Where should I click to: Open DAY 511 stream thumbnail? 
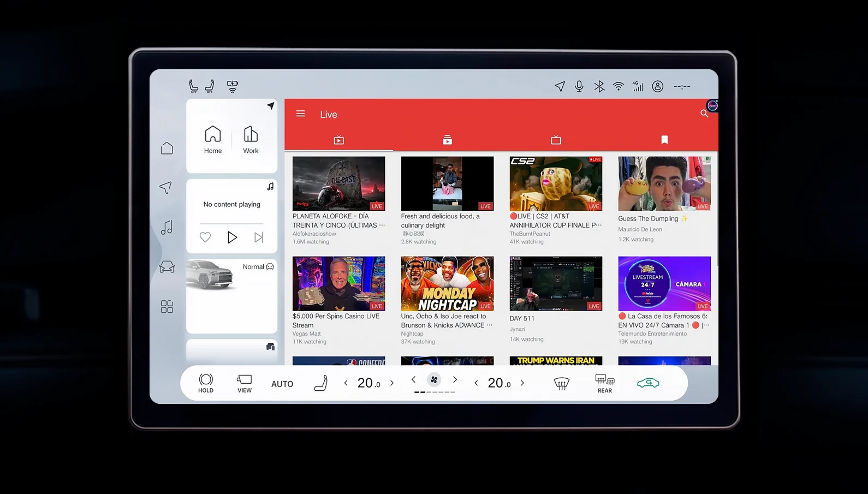pos(556,283)
